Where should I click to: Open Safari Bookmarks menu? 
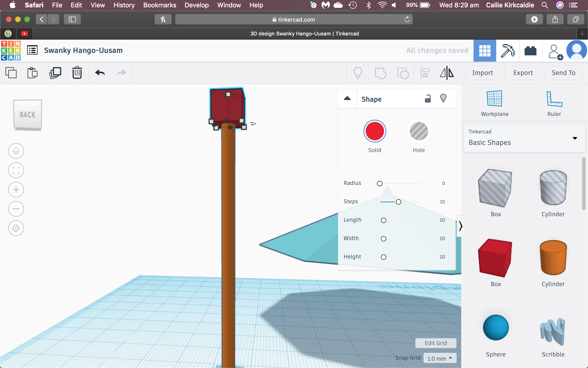point(160,5)
